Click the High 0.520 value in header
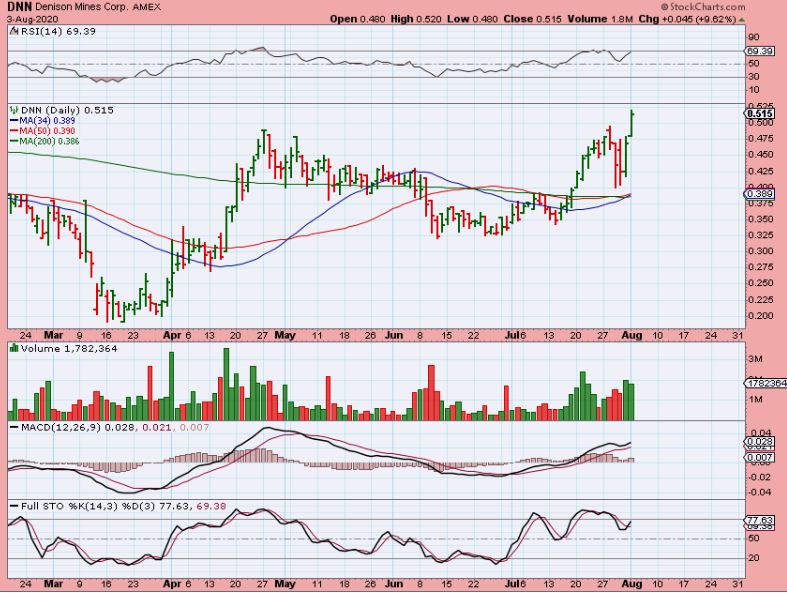This screenshot has width=787, height=593. [416, 19]
